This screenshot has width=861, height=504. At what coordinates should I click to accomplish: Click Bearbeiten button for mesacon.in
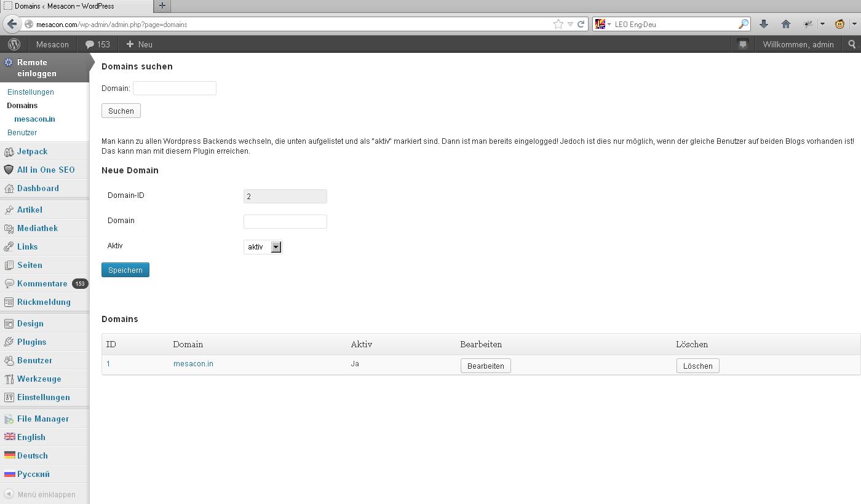click(x=486, y=366)
